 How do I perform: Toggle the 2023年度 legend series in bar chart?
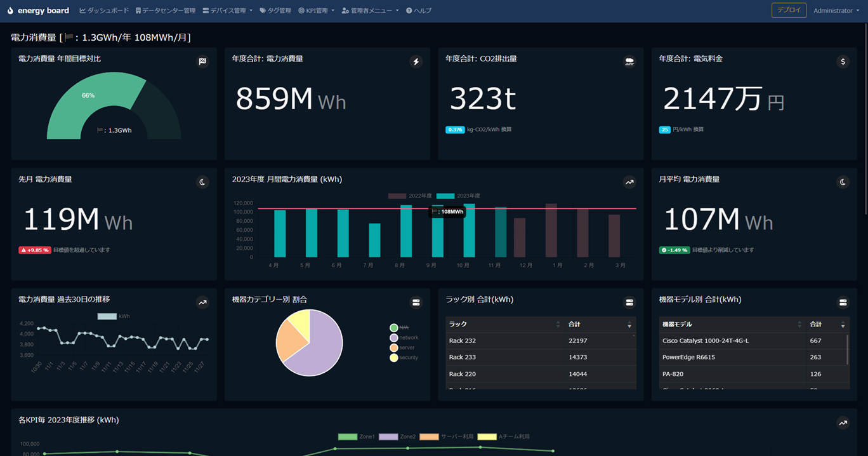[x=458, y=196]
